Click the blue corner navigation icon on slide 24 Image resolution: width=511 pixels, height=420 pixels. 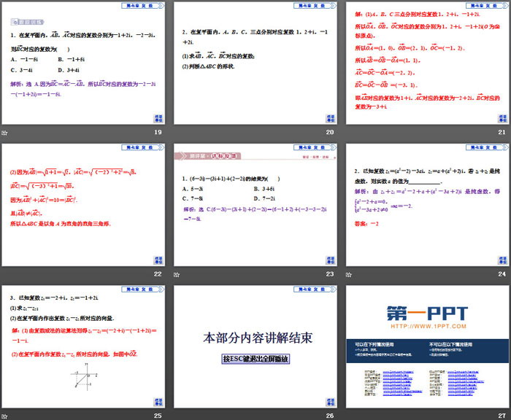pos(502,260)
